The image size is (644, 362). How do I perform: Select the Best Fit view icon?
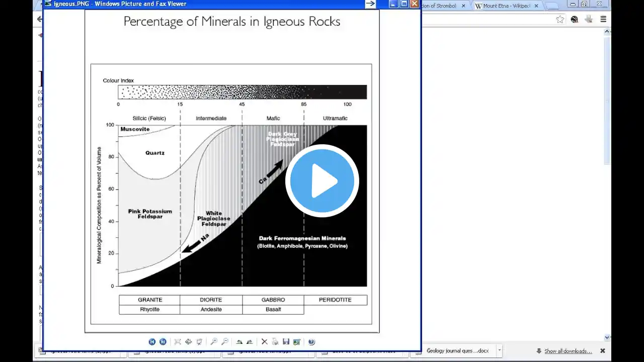click(177, 342)
